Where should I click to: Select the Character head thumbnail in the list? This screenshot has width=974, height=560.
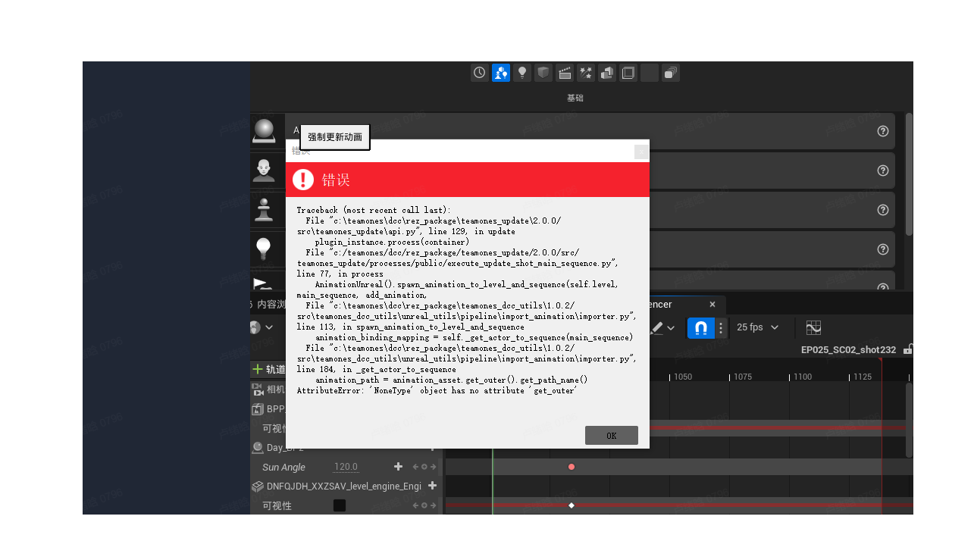(264, 171)
